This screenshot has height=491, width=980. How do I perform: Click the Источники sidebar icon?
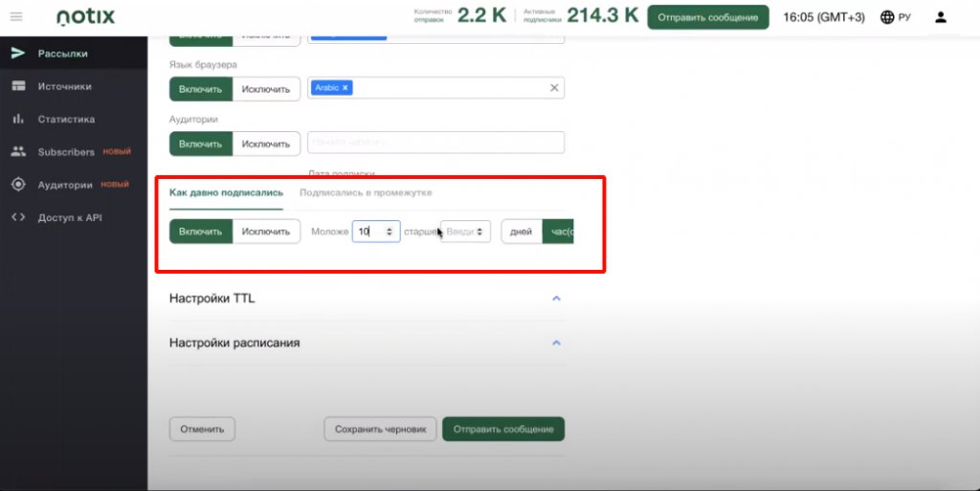point(17,86)
